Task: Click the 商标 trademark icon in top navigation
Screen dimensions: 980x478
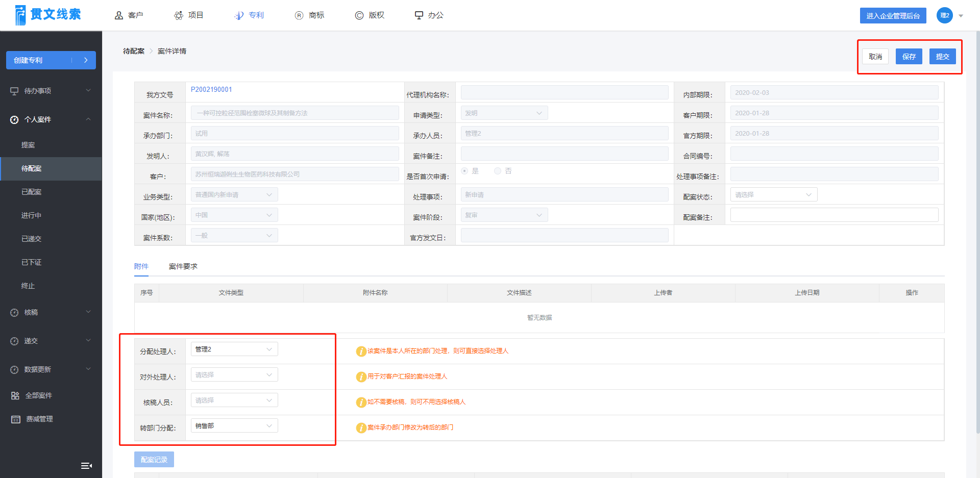Action: point(299,15)
